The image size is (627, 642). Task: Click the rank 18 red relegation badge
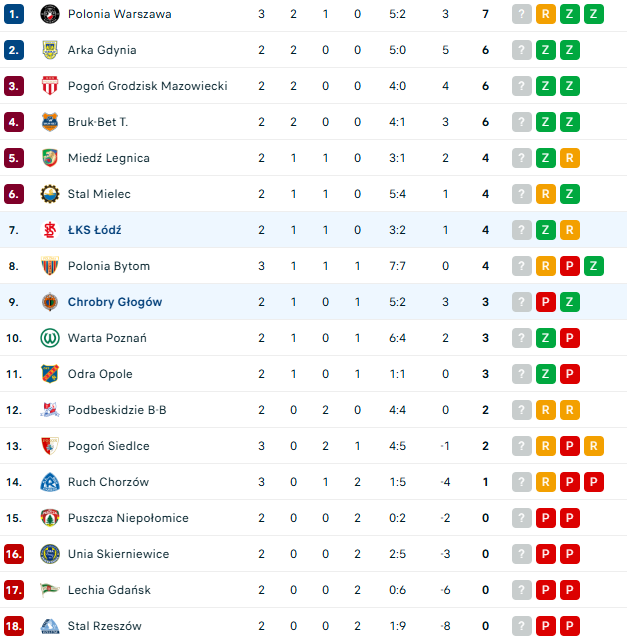[14, 626]
